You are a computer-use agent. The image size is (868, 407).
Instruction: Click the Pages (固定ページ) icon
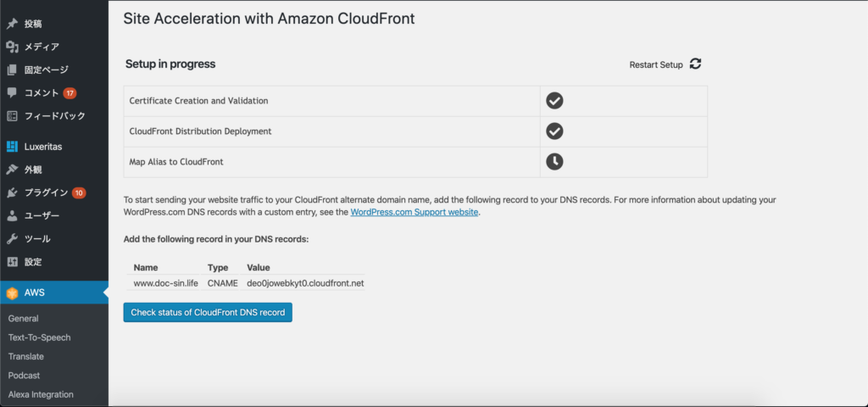click(x=12, y=70)
